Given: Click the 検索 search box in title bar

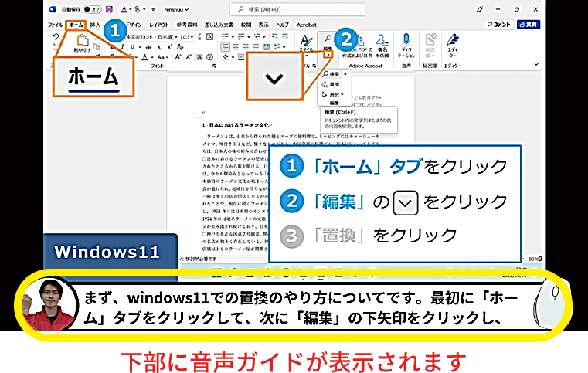Looking at the screenshot, I should click(297, 9).
